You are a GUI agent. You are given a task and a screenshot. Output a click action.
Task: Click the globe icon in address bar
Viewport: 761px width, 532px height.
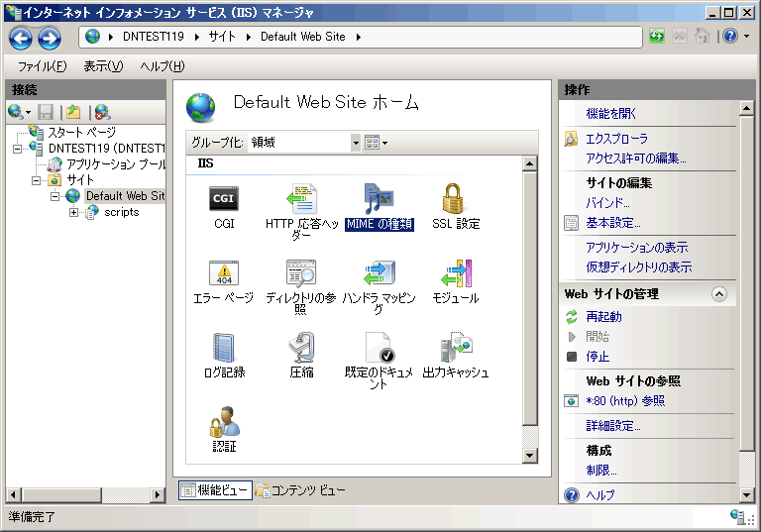click(x=92, y=37)
